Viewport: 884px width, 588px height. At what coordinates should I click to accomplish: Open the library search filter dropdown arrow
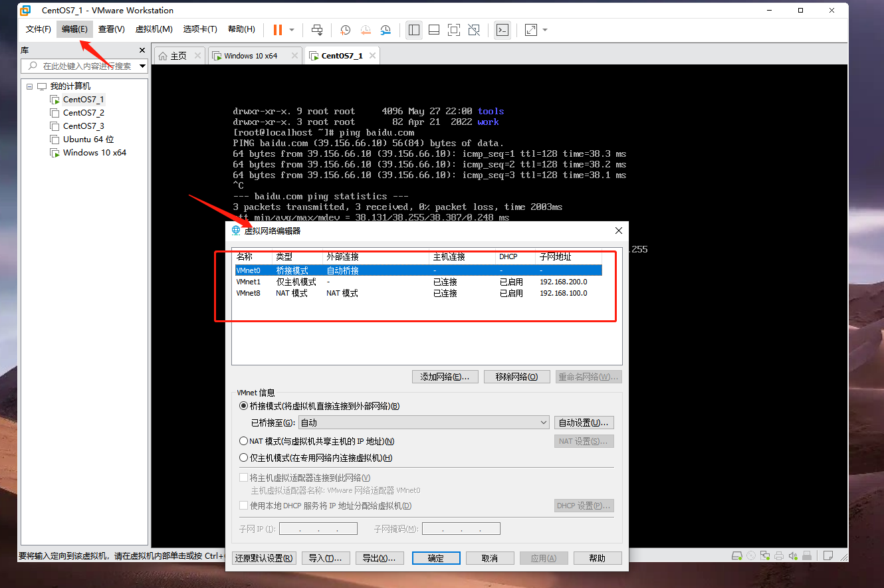tap(142, 66)
